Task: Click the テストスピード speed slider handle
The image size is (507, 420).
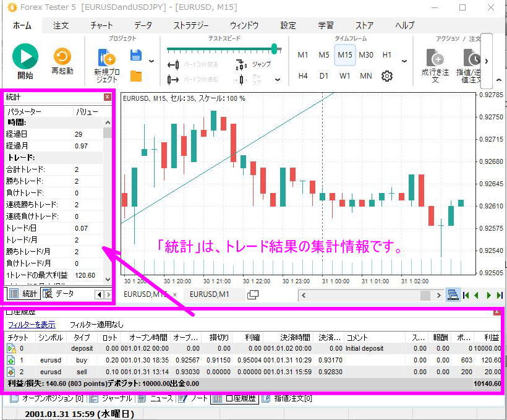Action: [x=274, y=48]
